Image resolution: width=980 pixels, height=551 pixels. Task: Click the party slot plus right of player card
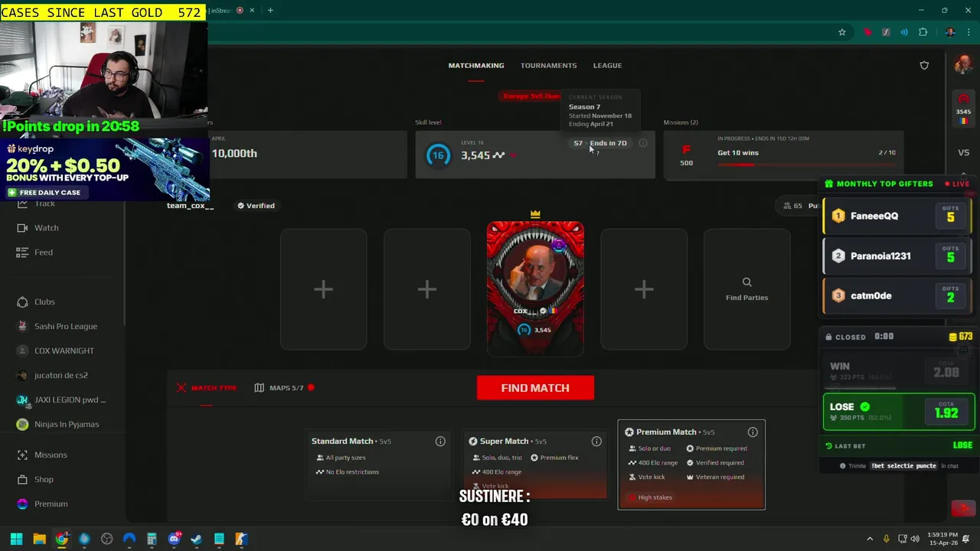[644, 289]
